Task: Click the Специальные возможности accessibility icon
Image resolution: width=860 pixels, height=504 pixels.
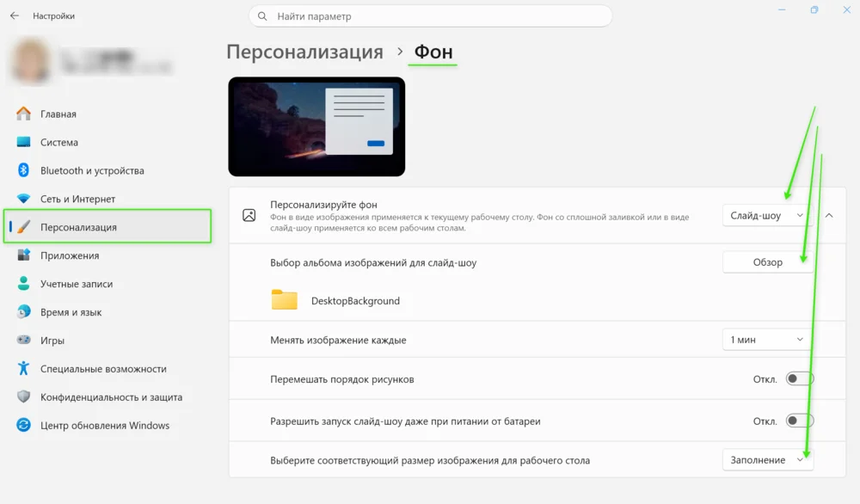Action: [23, 368]
